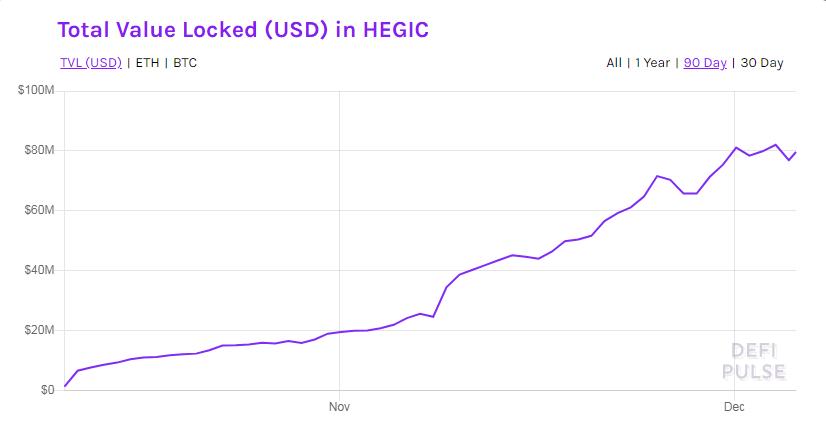
Task: Click the line's starting point at bottom-left
Action: [x=65, y=386]
